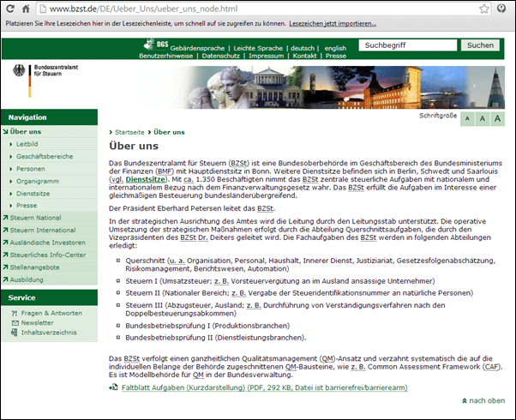Switch the site to english

[335, 48]
